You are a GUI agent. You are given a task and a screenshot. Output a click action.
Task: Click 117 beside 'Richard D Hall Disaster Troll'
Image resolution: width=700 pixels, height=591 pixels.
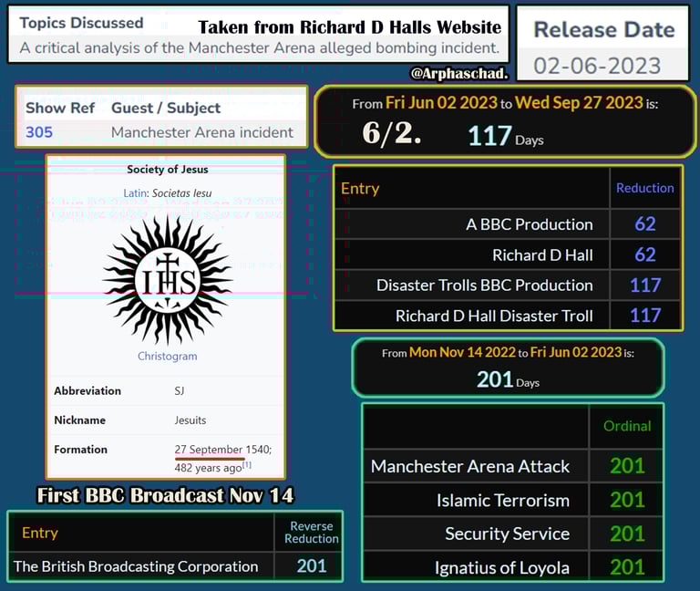click(x=645, y=316)
